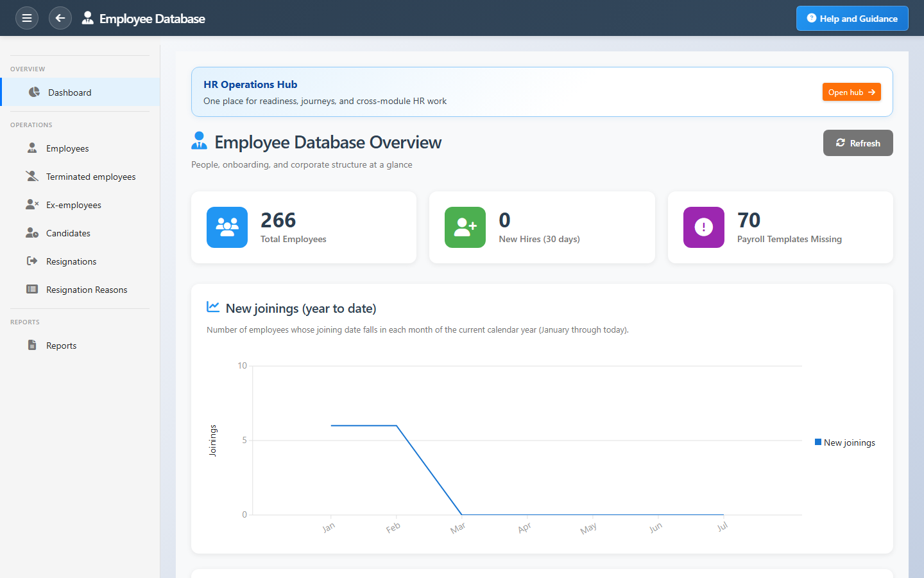
Task: Click the blue Total Employees group icon
Action: pos(227,227)
